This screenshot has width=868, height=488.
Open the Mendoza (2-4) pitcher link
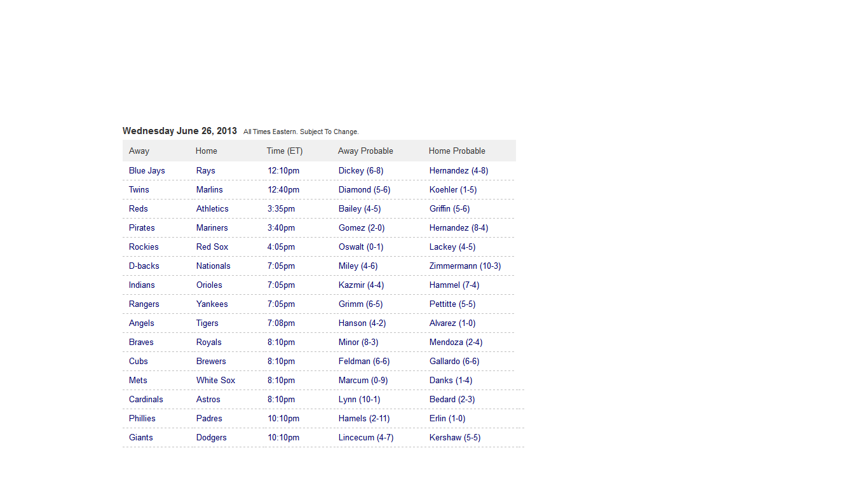[x=456, y=342]
